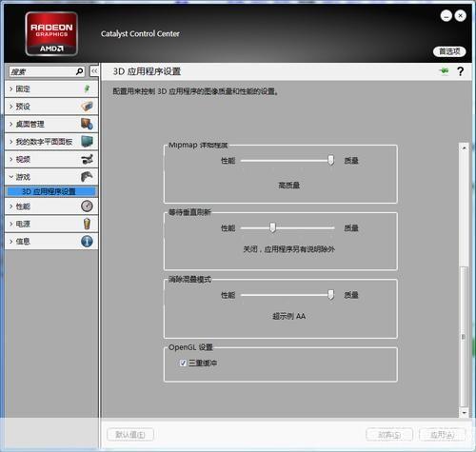Click the 视频 video camera icon
This screenshot has width=476, height=452.
87,159
